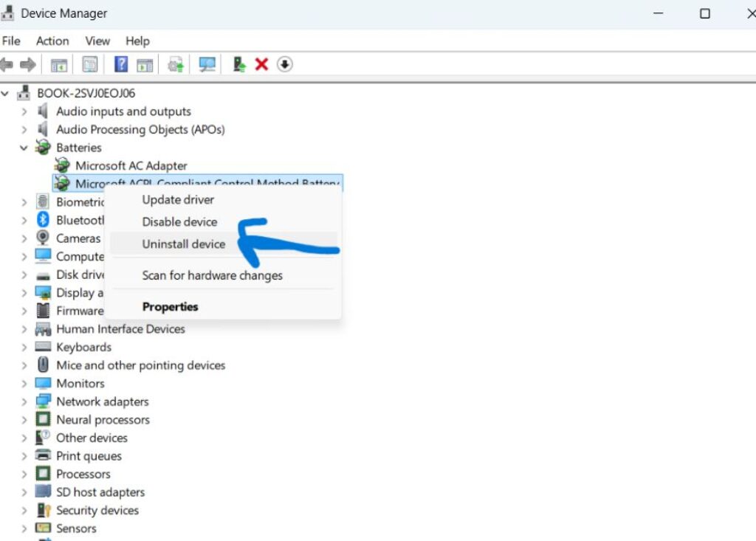Click the Neural processors chip icon
This screenshot has height=541, width=756.
click(43, 419)
